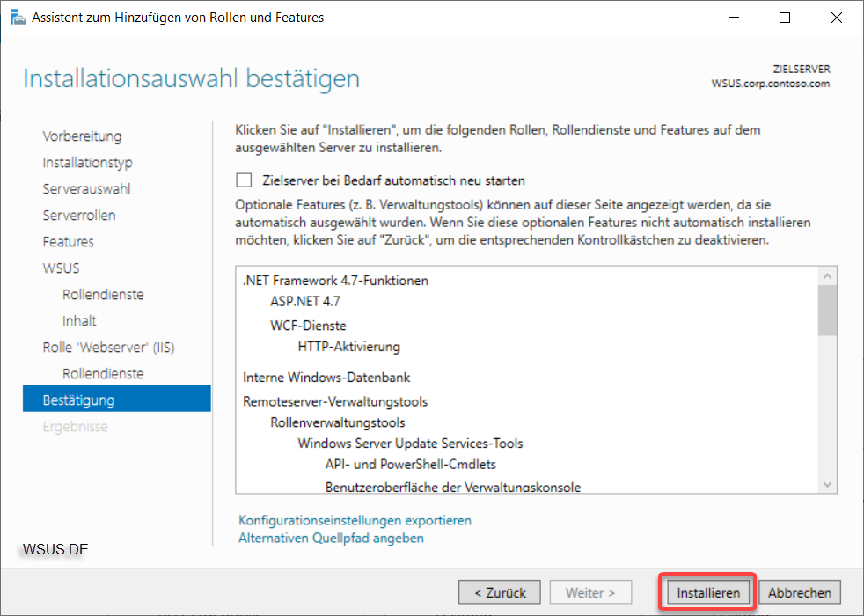Minimize the wizard window
The height and width of the screenshot is (616, 864).
[734, 18]
